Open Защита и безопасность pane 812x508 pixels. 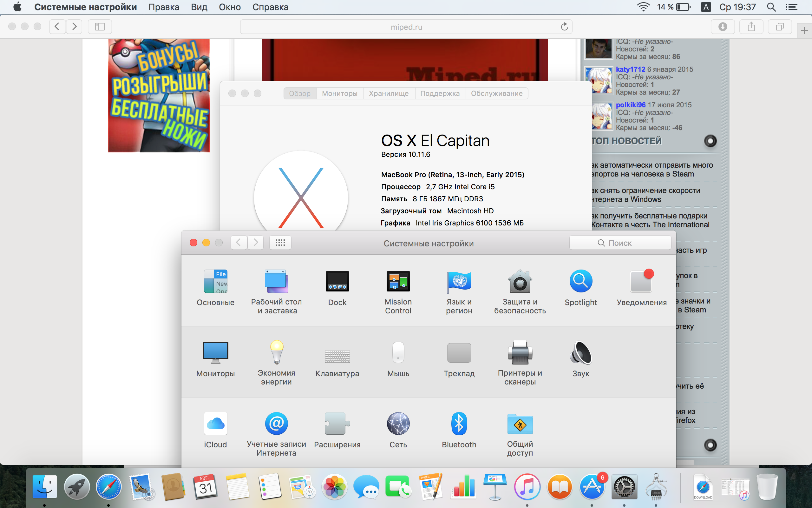[x=520, y=292]
